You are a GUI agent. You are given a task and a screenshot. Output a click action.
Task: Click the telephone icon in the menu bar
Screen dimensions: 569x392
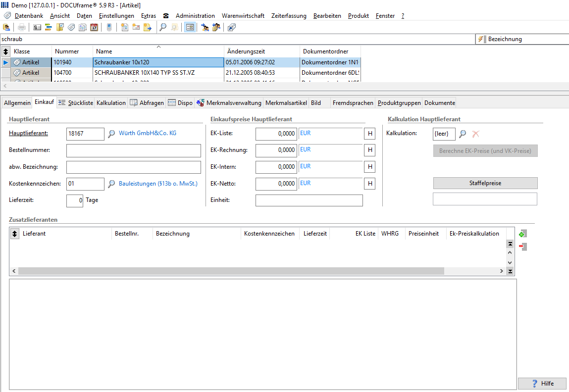pos(166,16)
